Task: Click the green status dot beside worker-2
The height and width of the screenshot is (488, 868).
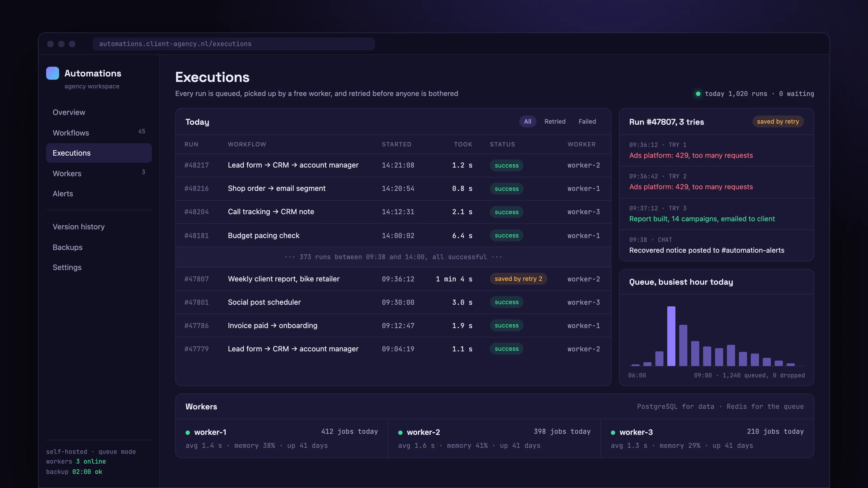Action: (400, 432)
